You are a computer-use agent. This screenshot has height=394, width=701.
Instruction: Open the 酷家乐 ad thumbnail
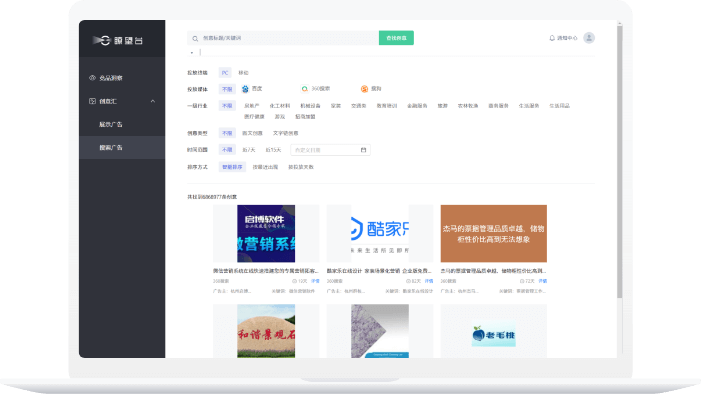click(380, 233)
